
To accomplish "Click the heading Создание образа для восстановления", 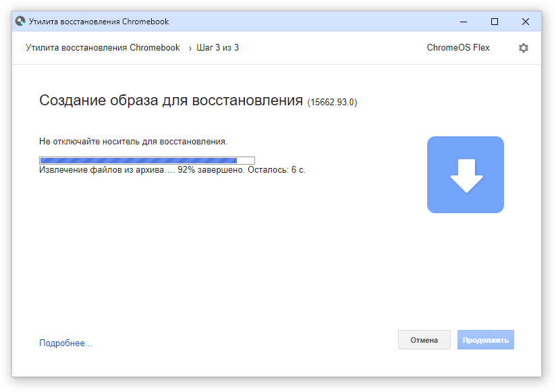I will 171,101.
